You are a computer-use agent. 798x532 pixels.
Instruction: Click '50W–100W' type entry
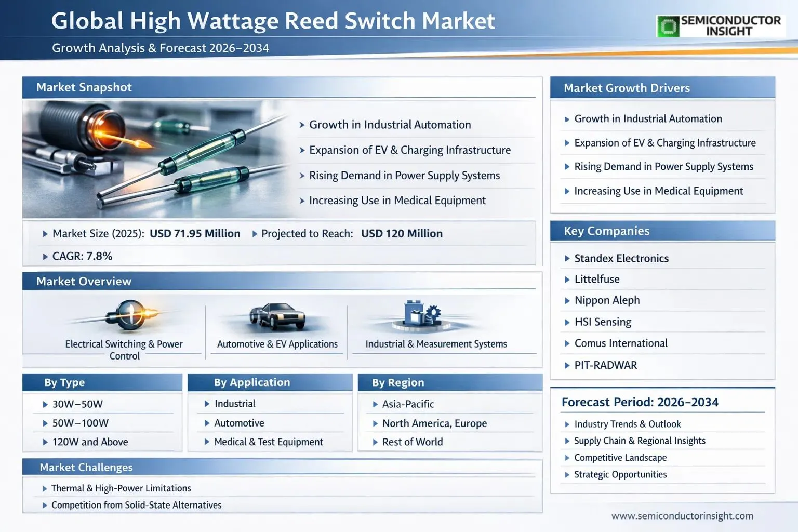coord(81,423)
